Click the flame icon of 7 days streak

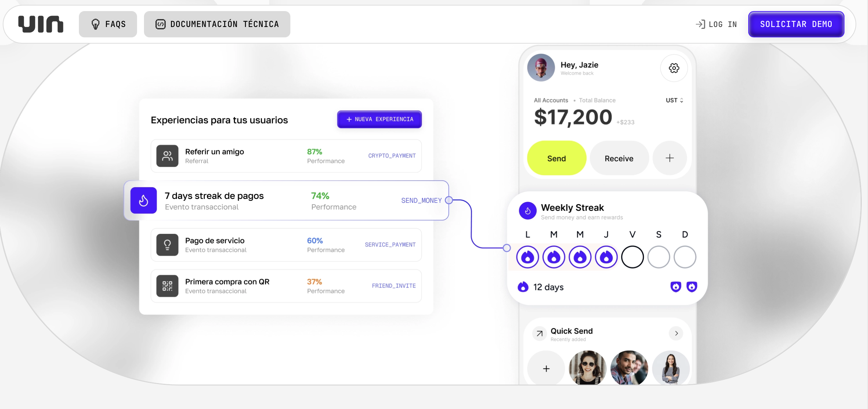[x=143, y=200]
